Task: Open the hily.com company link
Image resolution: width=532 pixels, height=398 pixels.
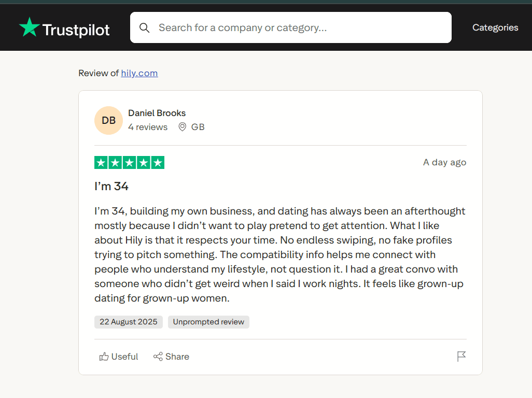Action: 139,73
